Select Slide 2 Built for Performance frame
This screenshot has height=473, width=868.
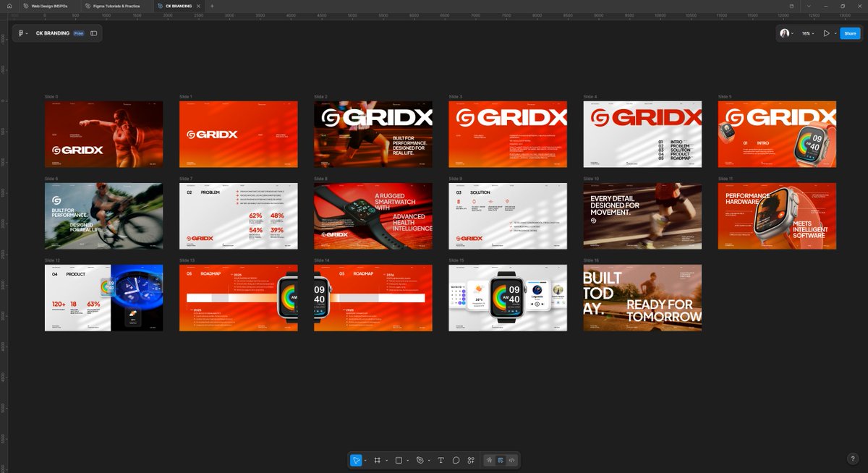[373, 134]
